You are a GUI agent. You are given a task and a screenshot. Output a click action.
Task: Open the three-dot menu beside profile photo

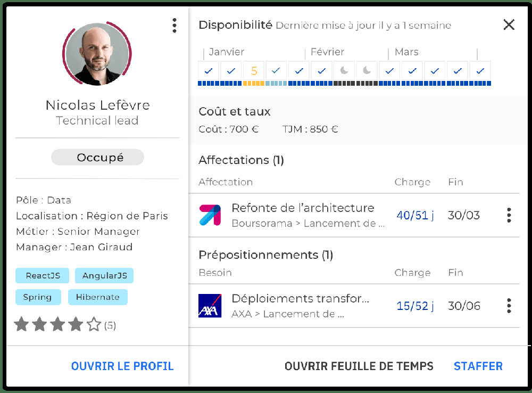coord(174,26)
